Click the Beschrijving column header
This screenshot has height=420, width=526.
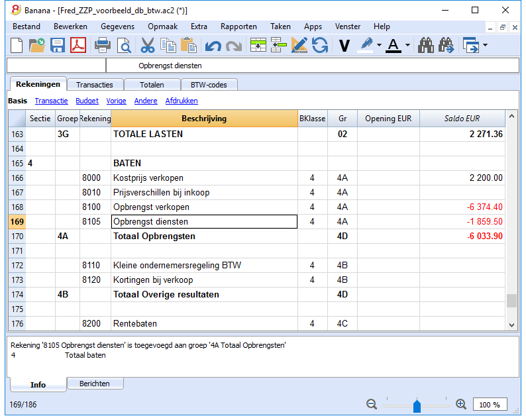(x=204, y=119)
